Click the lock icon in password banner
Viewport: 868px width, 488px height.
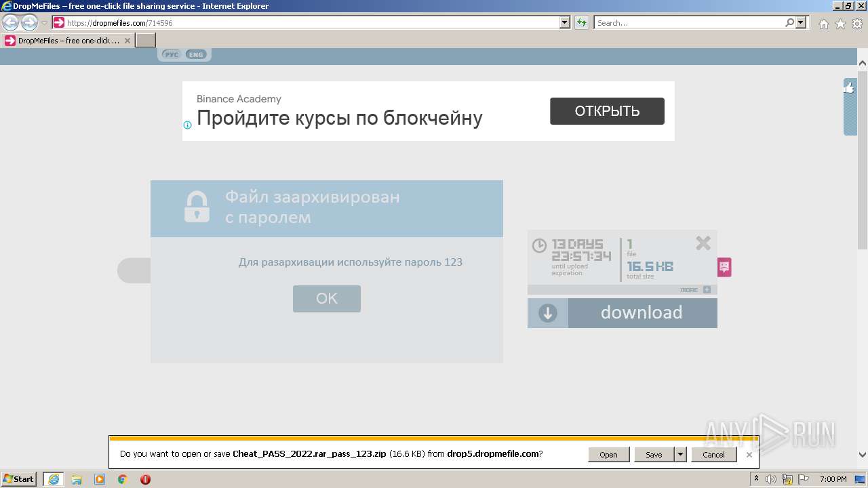coord(197,207)
